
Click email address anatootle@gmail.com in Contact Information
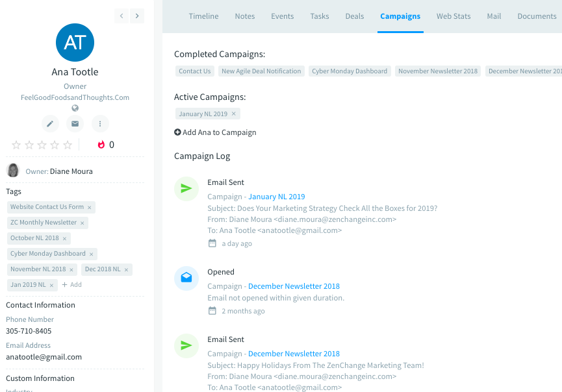(x=44, y=357)
